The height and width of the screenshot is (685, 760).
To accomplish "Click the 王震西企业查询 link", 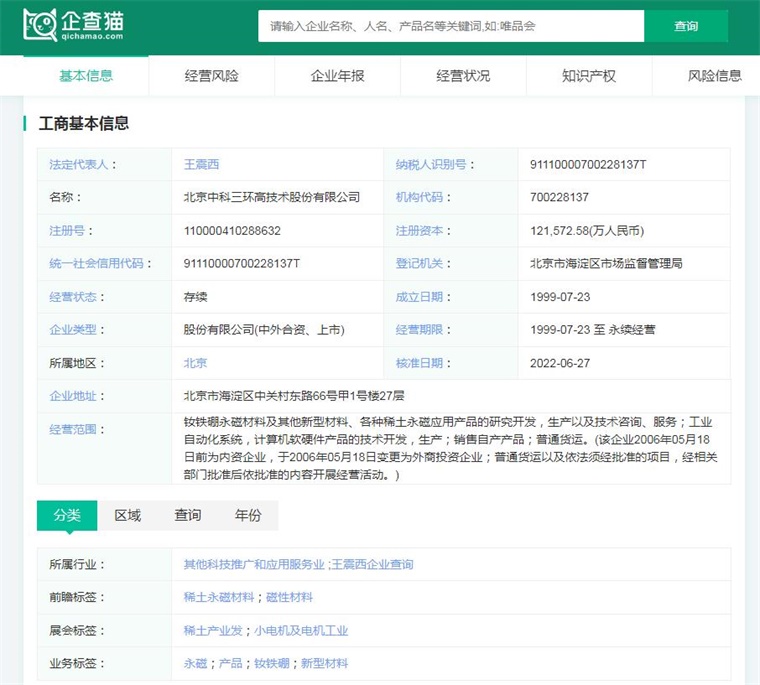I will point(372,564).
